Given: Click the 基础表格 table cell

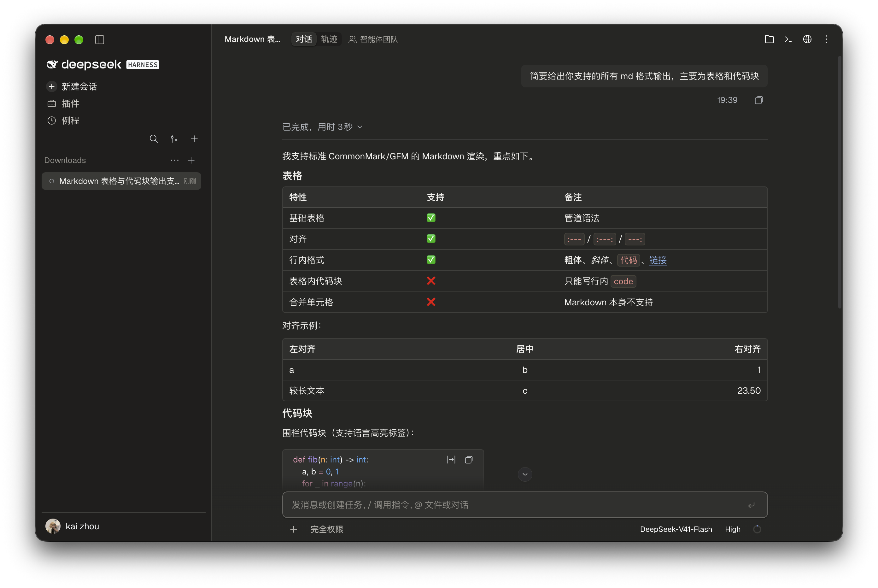Looking at the screenshot, I should click(351, 218).
